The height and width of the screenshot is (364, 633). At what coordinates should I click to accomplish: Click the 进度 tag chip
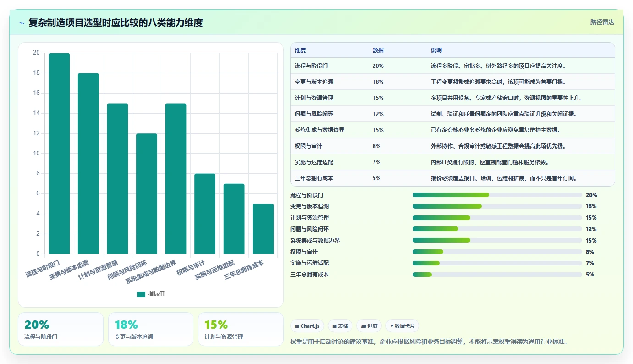(369, 326)
